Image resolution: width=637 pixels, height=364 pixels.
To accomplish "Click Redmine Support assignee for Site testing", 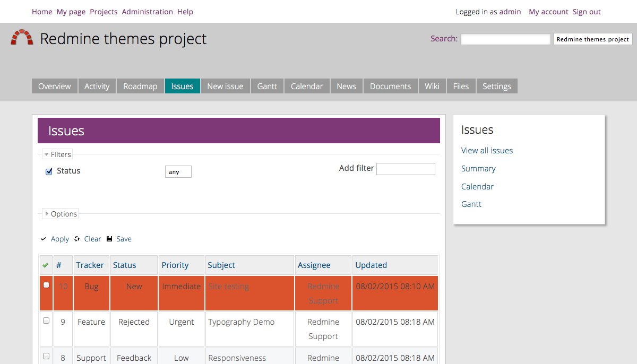I will tap(323, 293).
